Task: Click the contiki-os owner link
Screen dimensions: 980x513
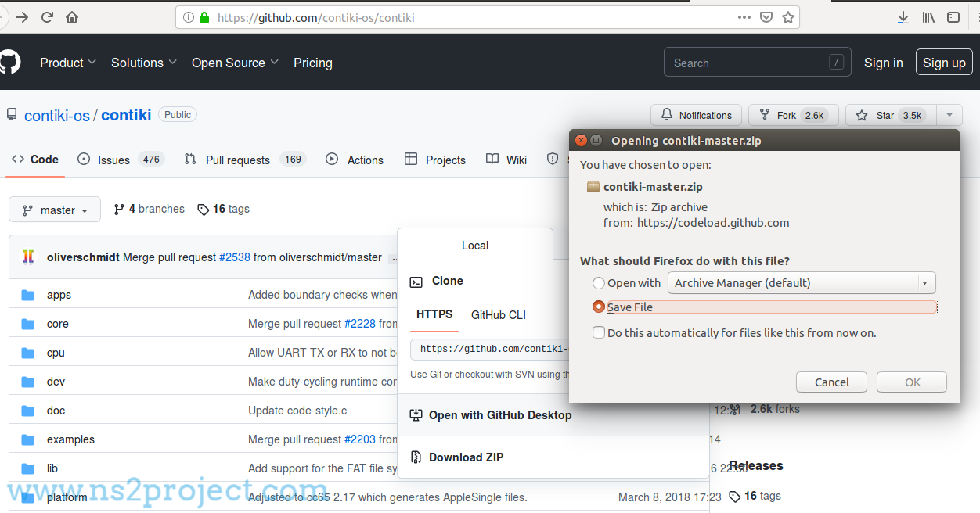Action: (x=57, y=115)
